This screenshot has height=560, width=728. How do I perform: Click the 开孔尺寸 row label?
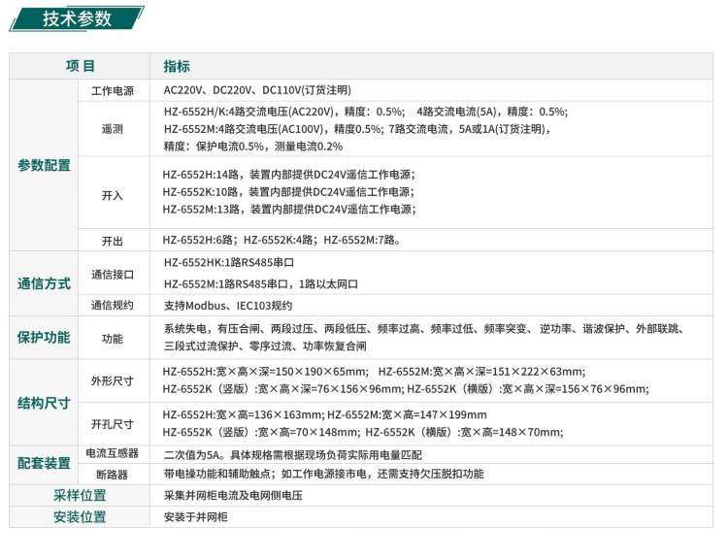point(113,424)
